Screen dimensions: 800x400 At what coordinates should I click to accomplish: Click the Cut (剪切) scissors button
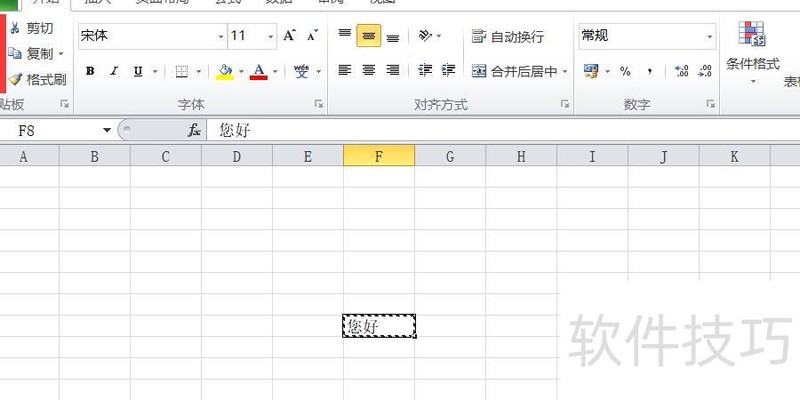[31, 28]
